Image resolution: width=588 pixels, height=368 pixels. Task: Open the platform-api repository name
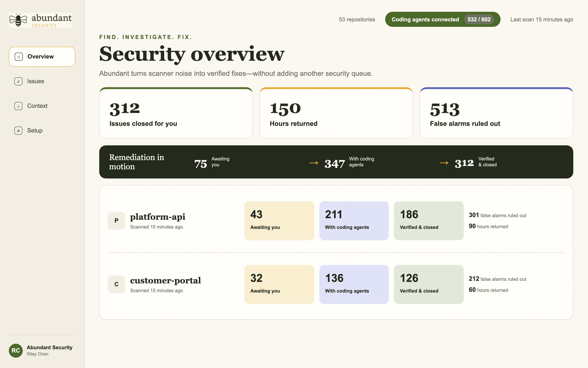pos(157,217)
